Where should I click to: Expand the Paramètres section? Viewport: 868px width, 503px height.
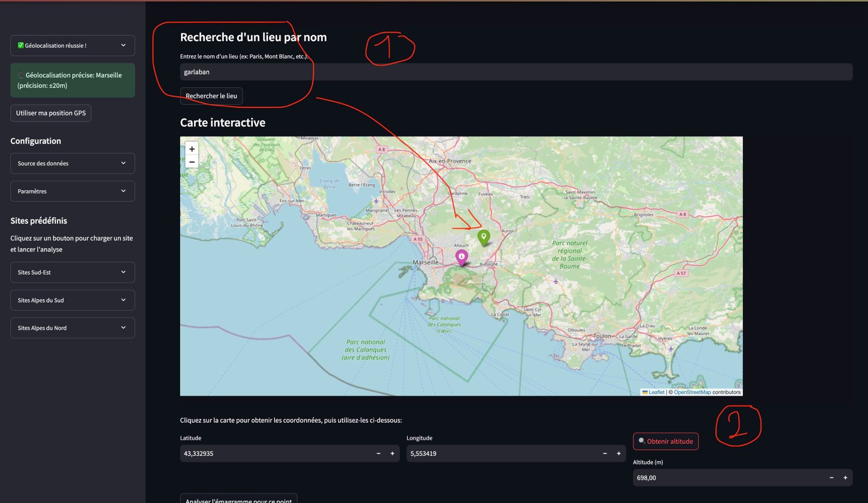point(72,191)
